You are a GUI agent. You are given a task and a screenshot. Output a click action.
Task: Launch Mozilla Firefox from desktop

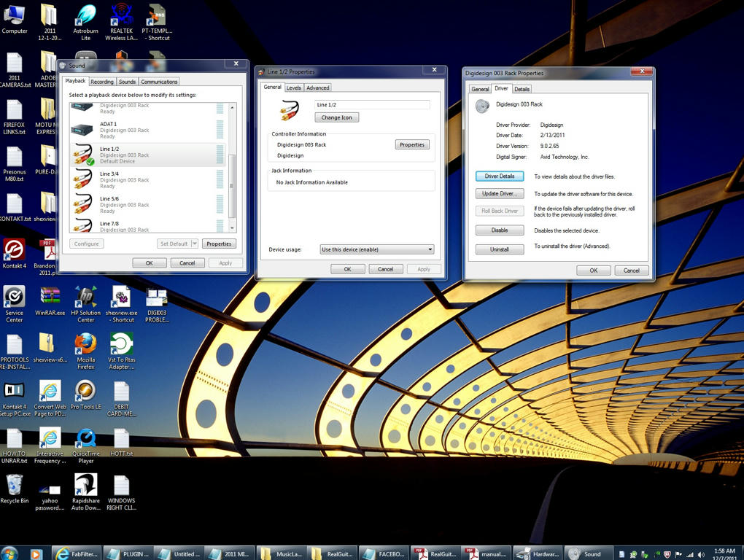click(x=85, y=351)
